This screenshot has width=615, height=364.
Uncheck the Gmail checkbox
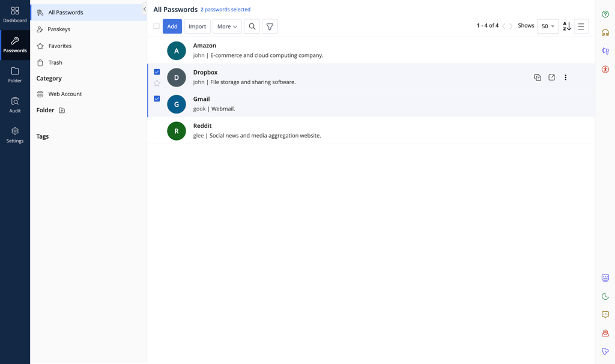click(157, 99)
